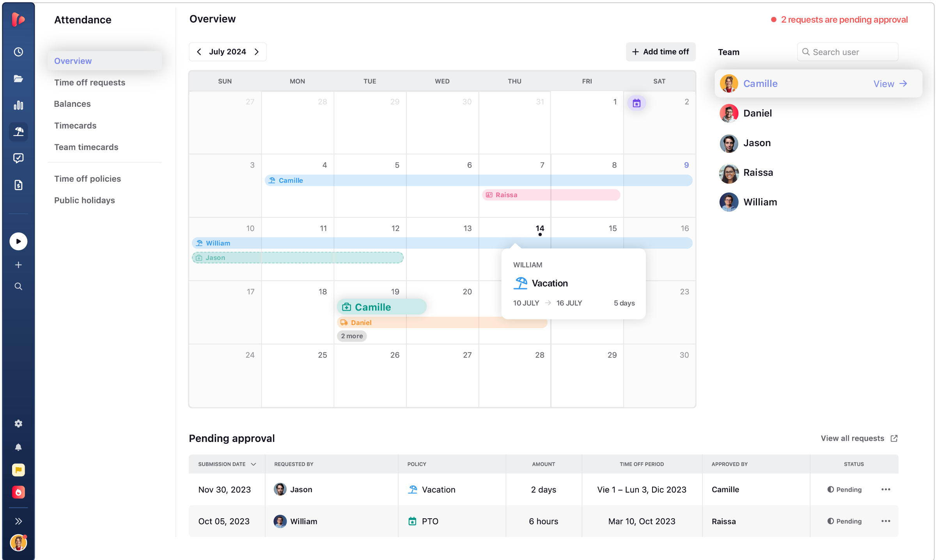This screenshot has width=936, height=560.
Task: Click the 2 requests pending approval notice
Action: [x=839, y=19]
